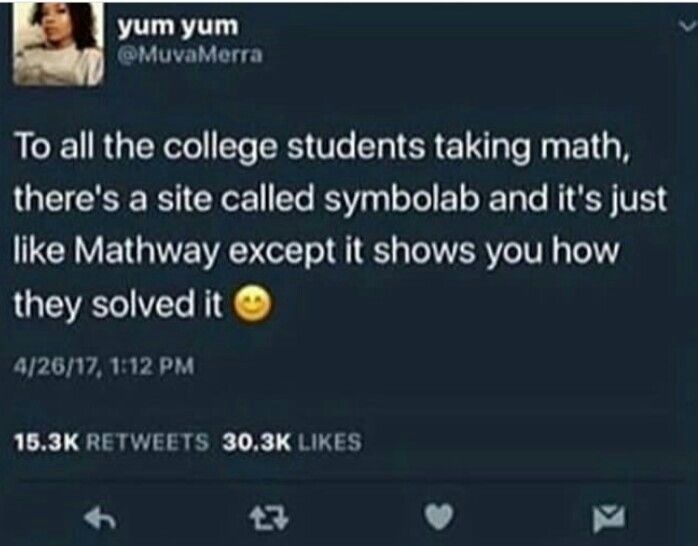698x546 pixels.
Task: Retweet this post with the retweet icon
Action: (x=269, y=519)
